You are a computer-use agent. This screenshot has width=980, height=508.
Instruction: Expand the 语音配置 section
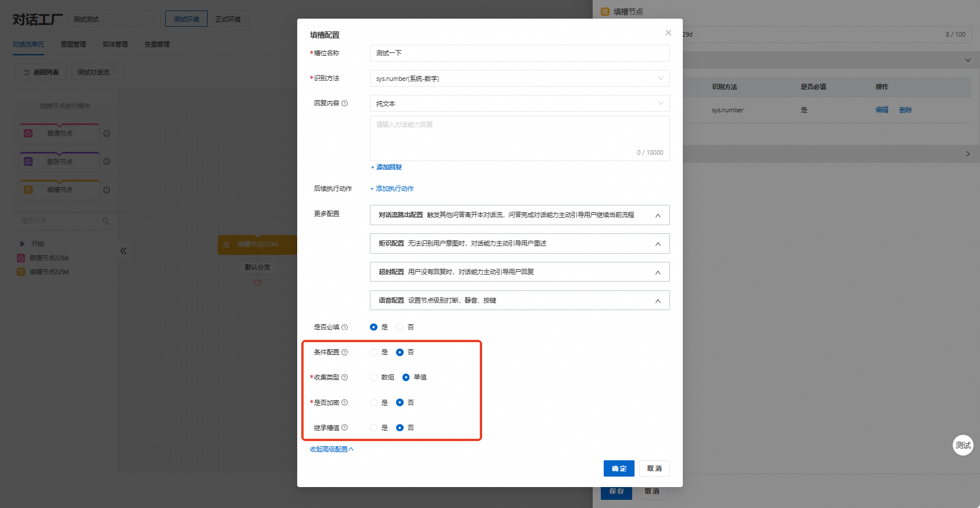(519, 300)
